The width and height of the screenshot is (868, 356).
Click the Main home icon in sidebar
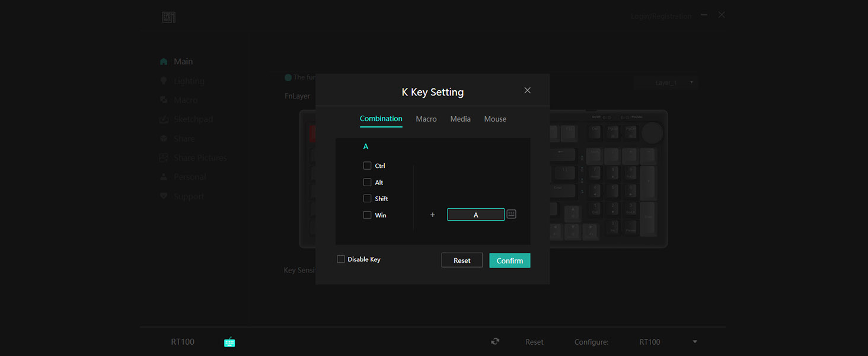(164, 62)
